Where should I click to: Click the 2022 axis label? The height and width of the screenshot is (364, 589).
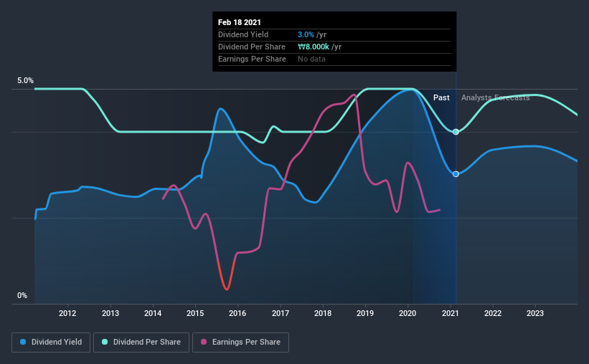tap(493, 313)
